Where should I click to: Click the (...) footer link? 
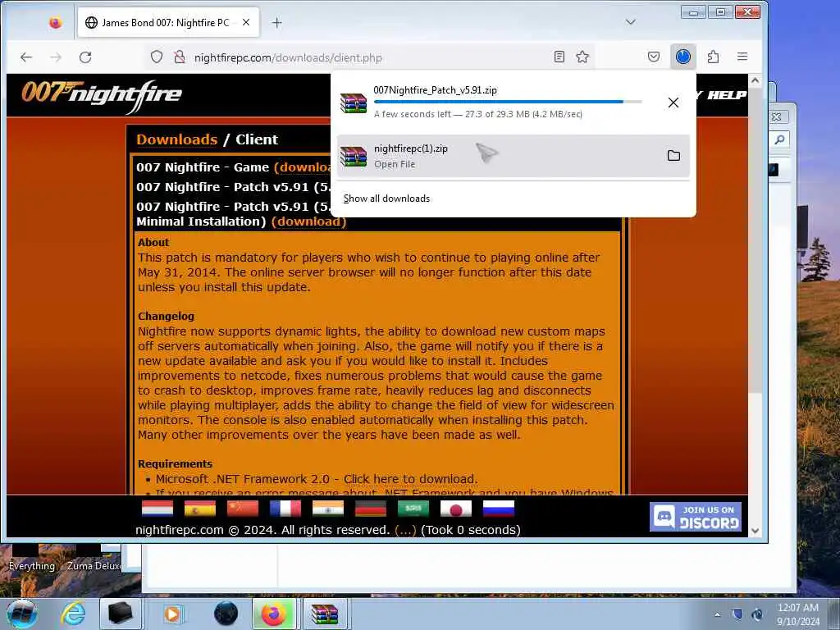405,530
